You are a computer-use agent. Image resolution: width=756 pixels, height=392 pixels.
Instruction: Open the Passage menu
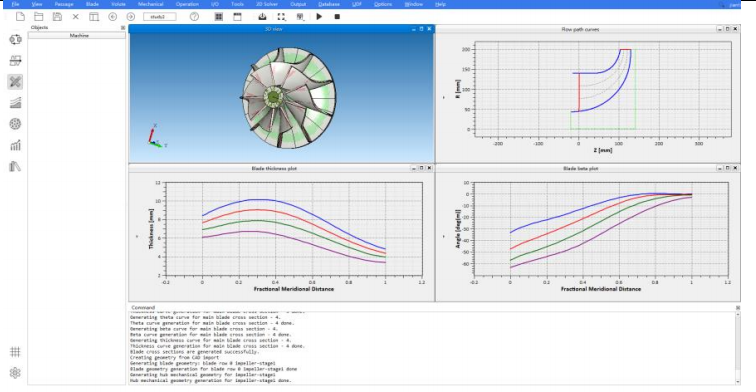point(64,4)
